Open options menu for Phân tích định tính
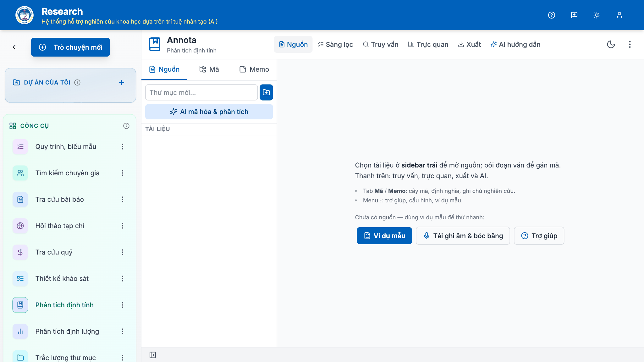The width and height of the screenshot is (644, 362). coord(123,305)
